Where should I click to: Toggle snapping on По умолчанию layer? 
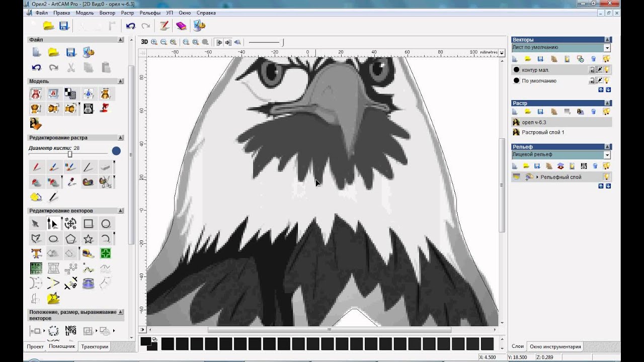tap(600, 80)
